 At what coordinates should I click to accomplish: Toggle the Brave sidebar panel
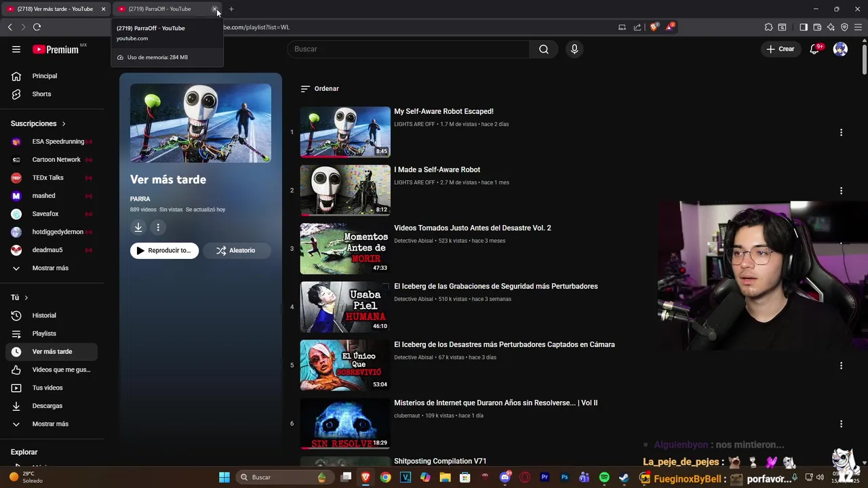click(x=804, y=27)
